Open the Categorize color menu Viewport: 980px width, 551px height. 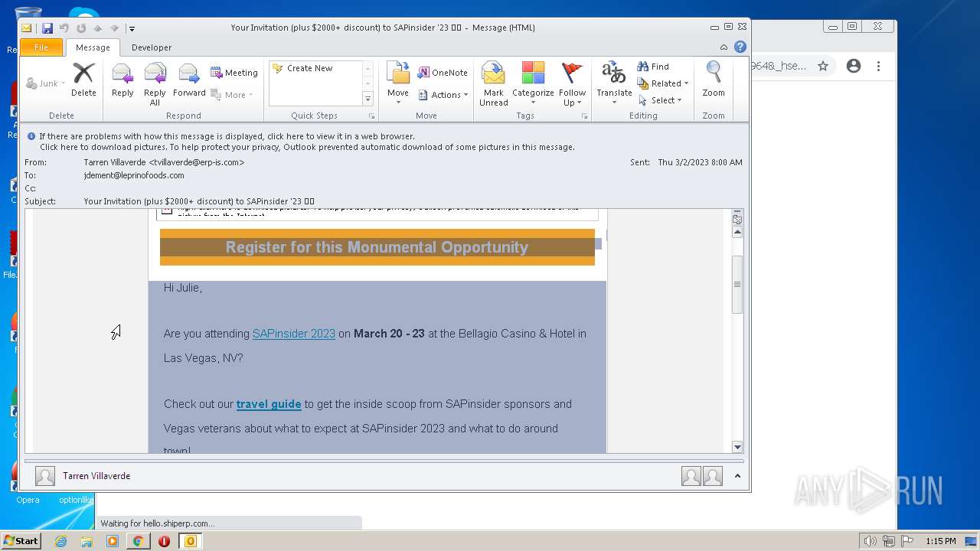[533, 84]
